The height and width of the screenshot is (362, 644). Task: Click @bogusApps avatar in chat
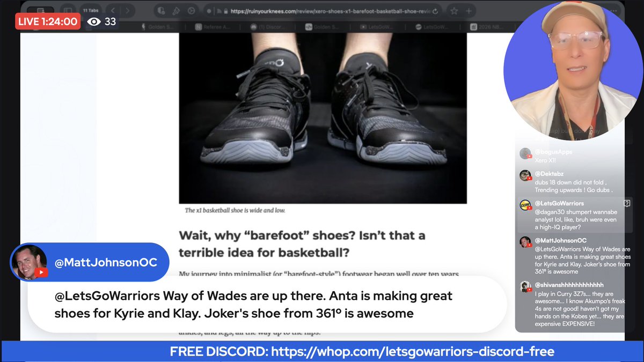[x=525, y=153]
